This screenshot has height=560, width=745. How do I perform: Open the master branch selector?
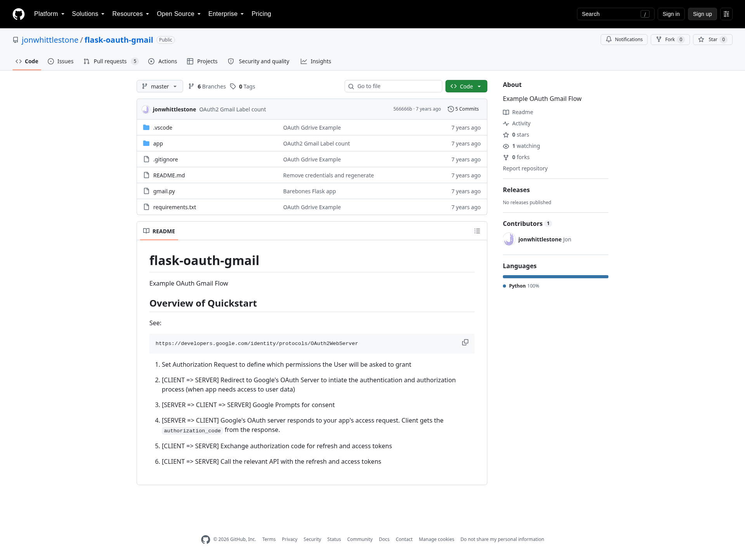click(x=159, y=86)
